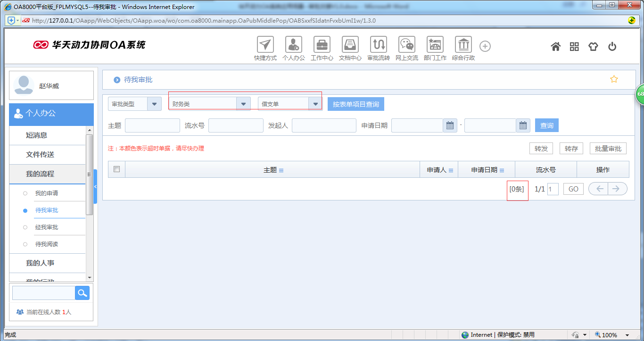Viewport: 644px width, 341px height.
Task: Open the 快捷方式 (Shortcuts) icon
Action: pos(265,45)
